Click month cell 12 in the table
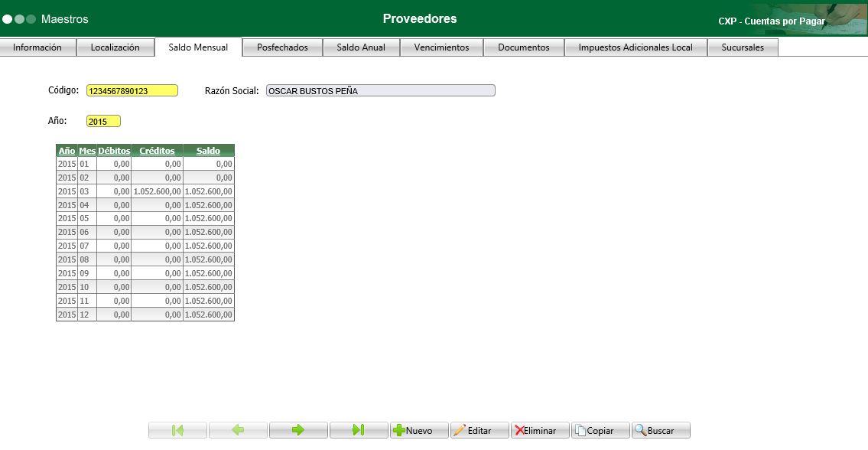868x450 pixels. [87, 315]
